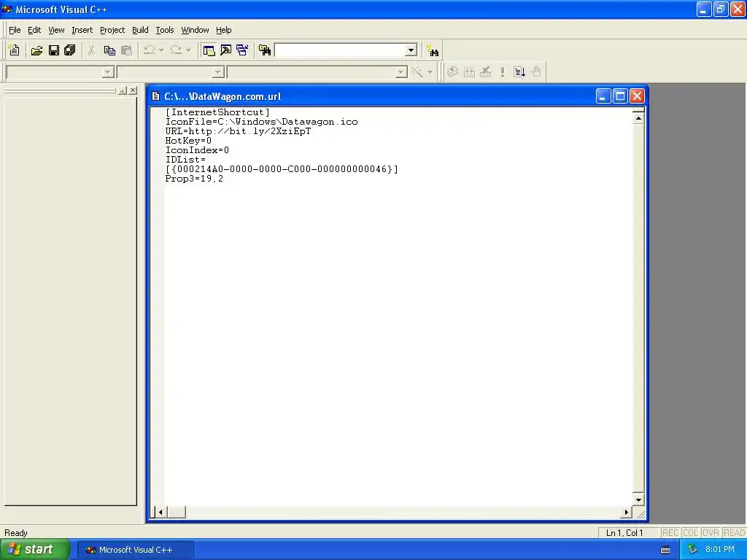Click the Save All icon
The image size is (747, 560).
click(x=70, y=50)
